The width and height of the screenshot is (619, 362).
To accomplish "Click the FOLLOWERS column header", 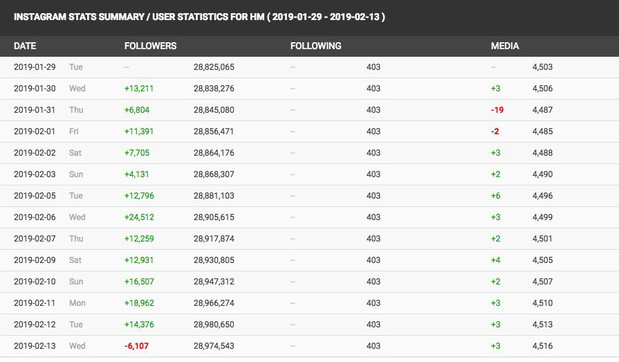I will point(150,46).
